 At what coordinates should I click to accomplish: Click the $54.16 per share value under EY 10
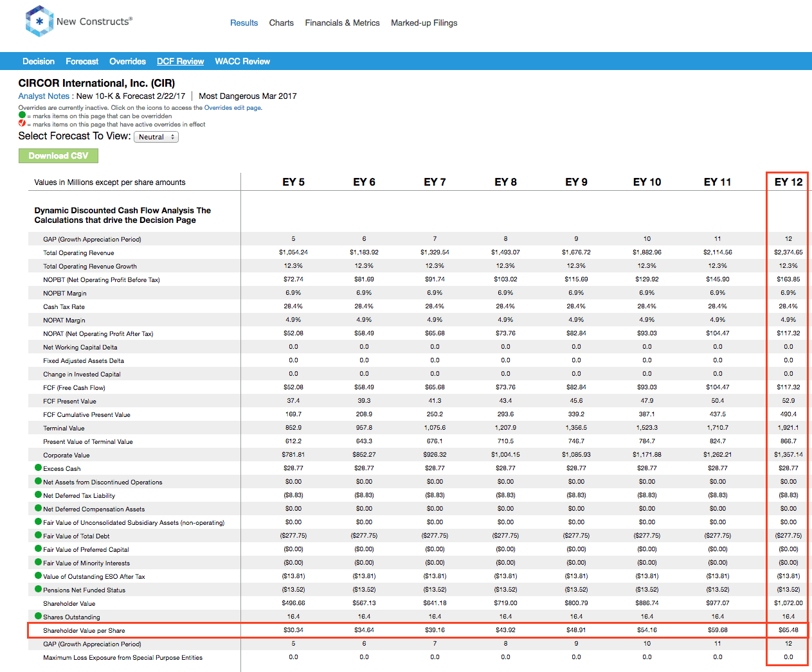point(647,630)
